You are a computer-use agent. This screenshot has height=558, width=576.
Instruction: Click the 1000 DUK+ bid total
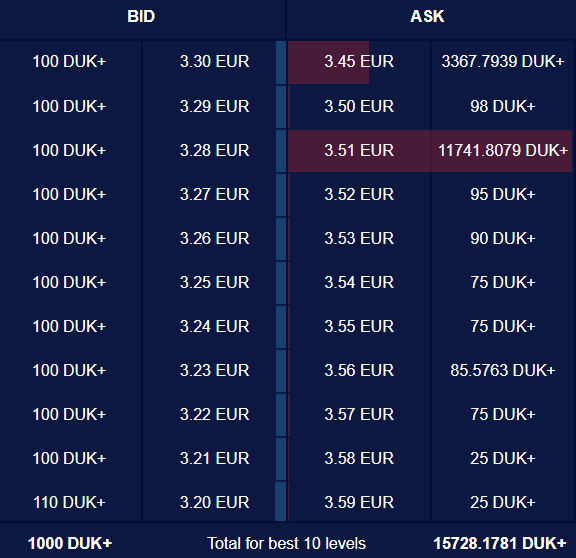point(70,543)
